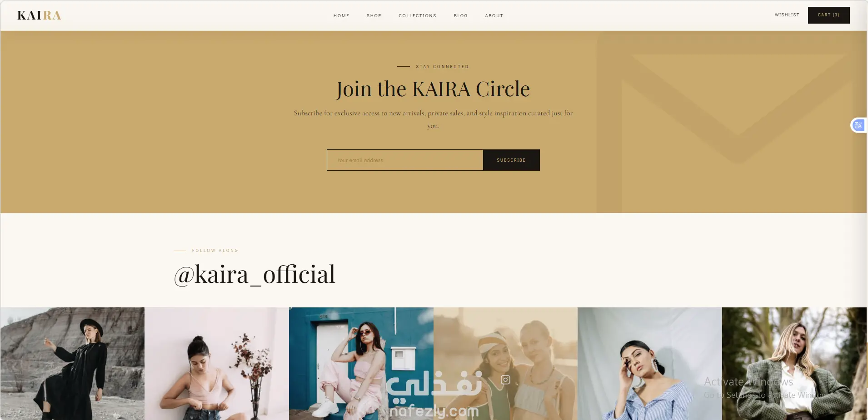Open the Wishlist link
The image size is (868, 420).
click(x=787, y=15)
